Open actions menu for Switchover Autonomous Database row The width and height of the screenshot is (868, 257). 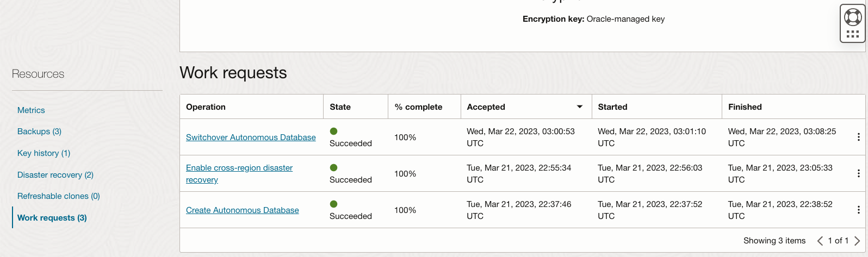858,137
